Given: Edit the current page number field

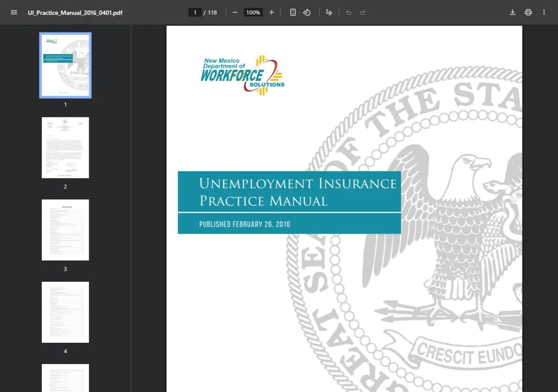Looking at the screenshot, I should [195, 13].
